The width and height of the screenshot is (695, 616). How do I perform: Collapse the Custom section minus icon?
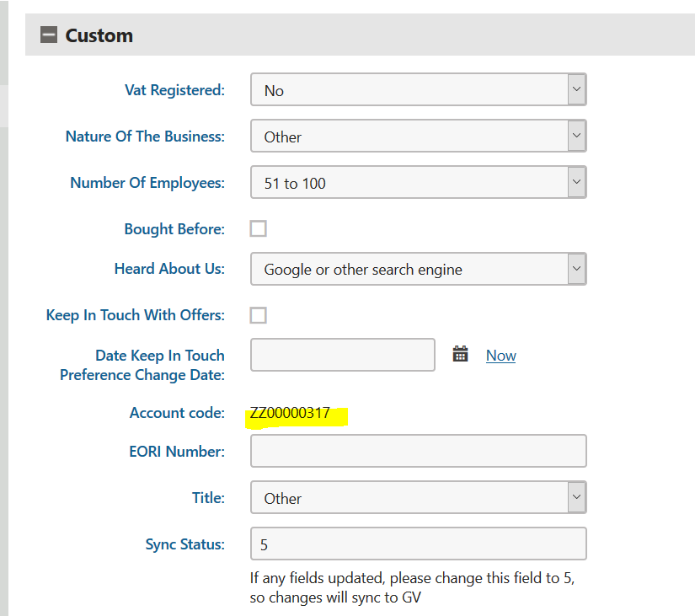pyautogui.click(x=50, y=35)
